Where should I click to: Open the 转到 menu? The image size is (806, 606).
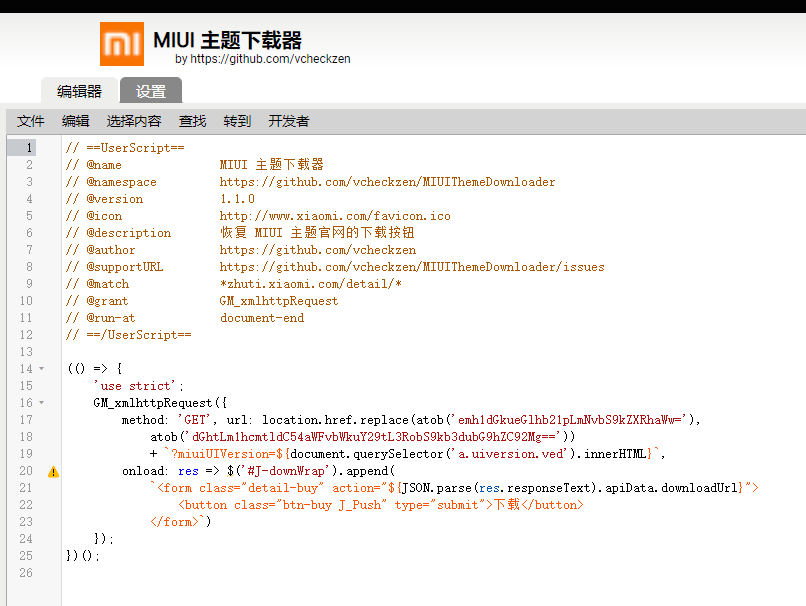pos(236,120)
